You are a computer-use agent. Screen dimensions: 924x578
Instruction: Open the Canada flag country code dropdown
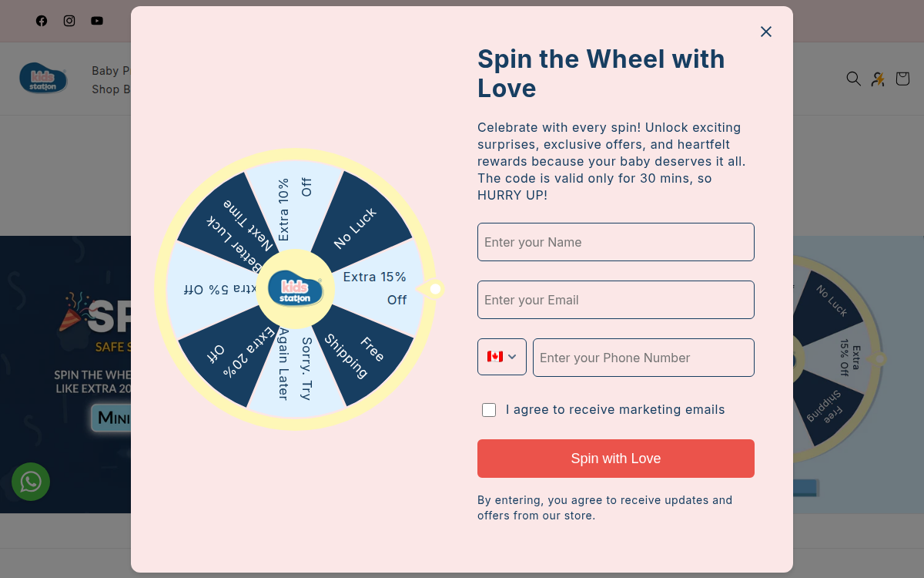502,357
